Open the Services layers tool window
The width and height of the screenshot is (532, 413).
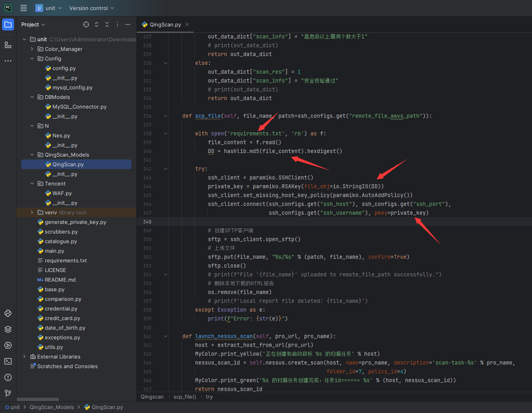(8, 329)
